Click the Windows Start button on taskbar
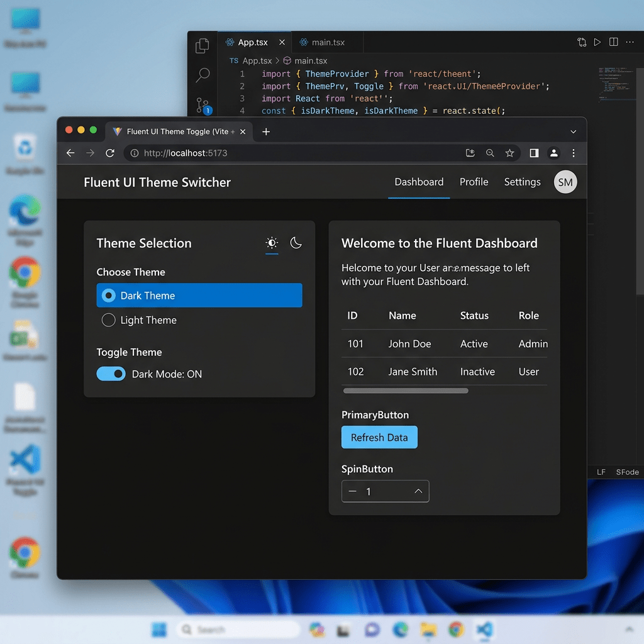The image size is (644, 644). [159, 629]
